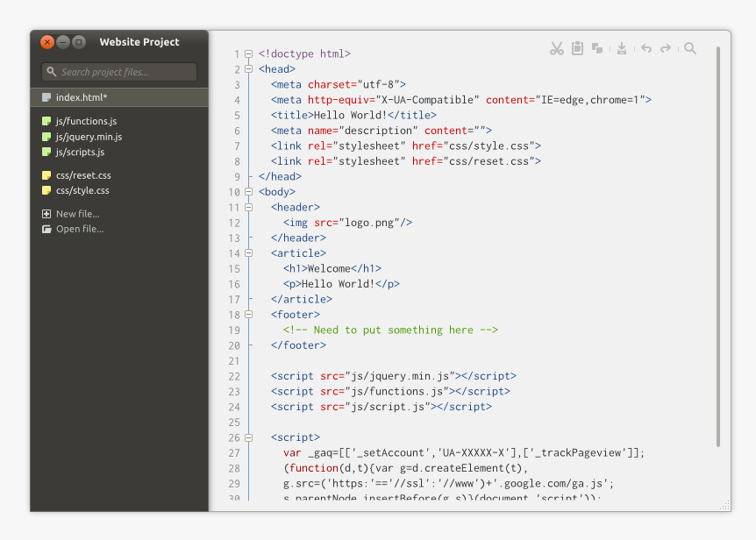
Task: Collapse the header block fold on line 11
Action: pyautogui.click(x=249, y=207)
